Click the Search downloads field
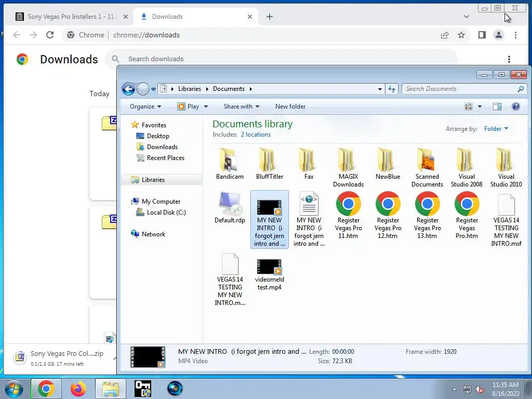 tap(282, 59)
